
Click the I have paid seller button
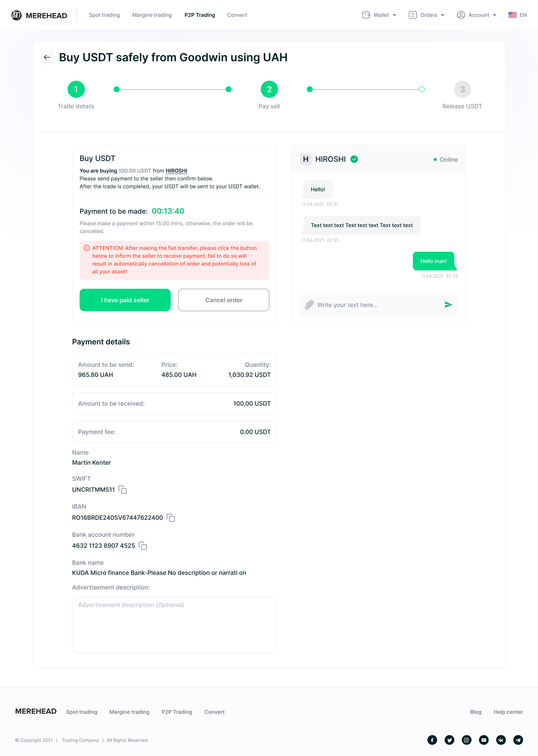[125, 300]
